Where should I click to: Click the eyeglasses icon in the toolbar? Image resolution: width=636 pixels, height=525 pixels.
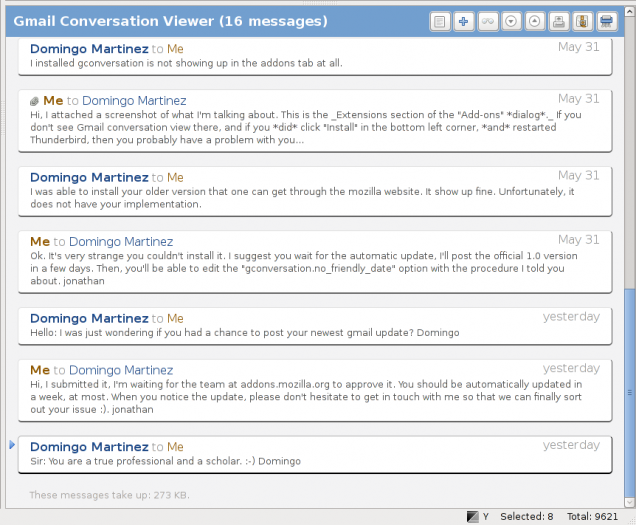click(x=488, y=22)
